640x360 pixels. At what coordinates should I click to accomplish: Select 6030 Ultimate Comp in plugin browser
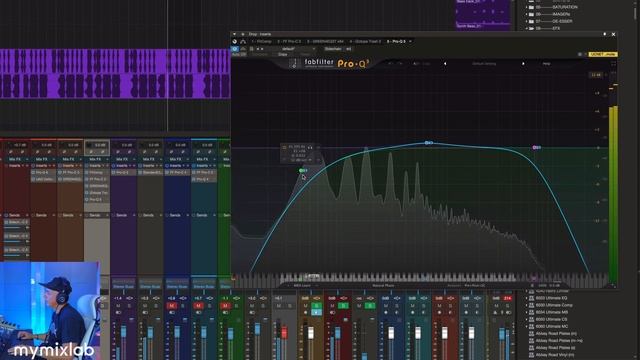click(x=554, y=305)
